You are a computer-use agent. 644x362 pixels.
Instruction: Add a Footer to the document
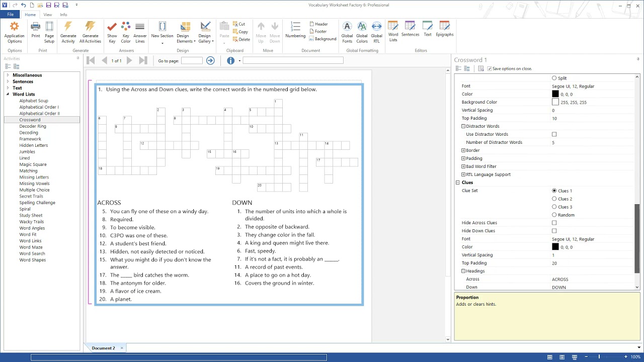tap(318, 31)
